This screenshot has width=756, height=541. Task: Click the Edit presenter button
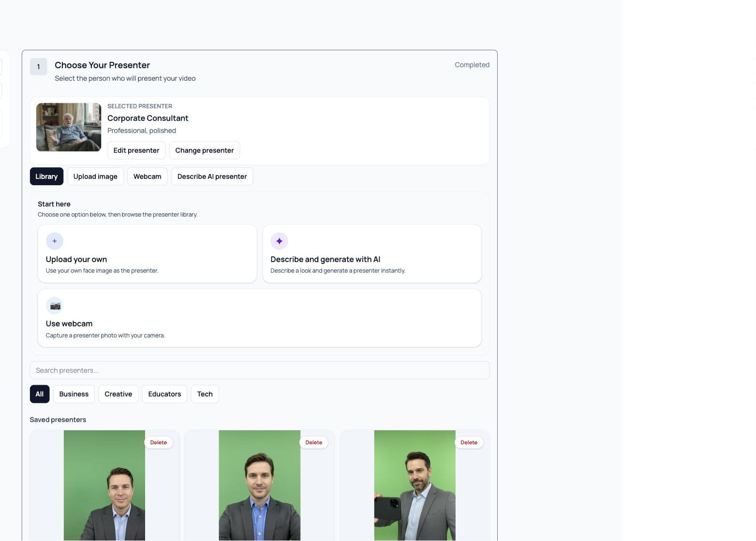coord(136,150)
